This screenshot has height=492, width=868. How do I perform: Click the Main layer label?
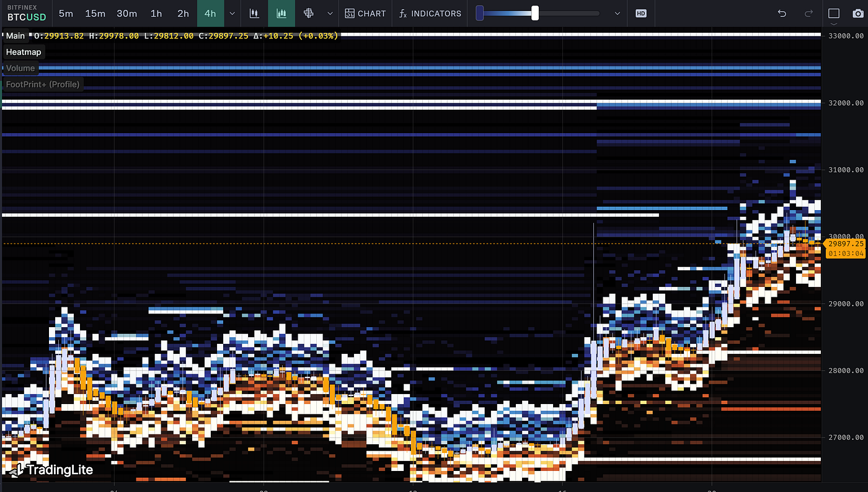point(15,36)
